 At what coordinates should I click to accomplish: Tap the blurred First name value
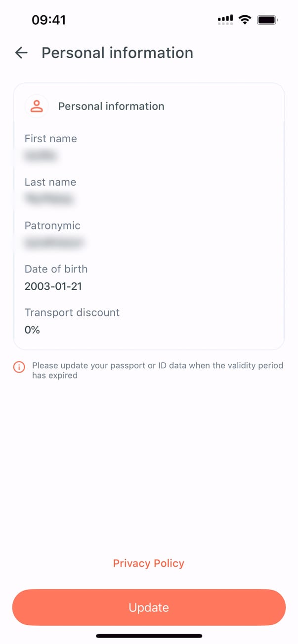(x=41, y=156)
